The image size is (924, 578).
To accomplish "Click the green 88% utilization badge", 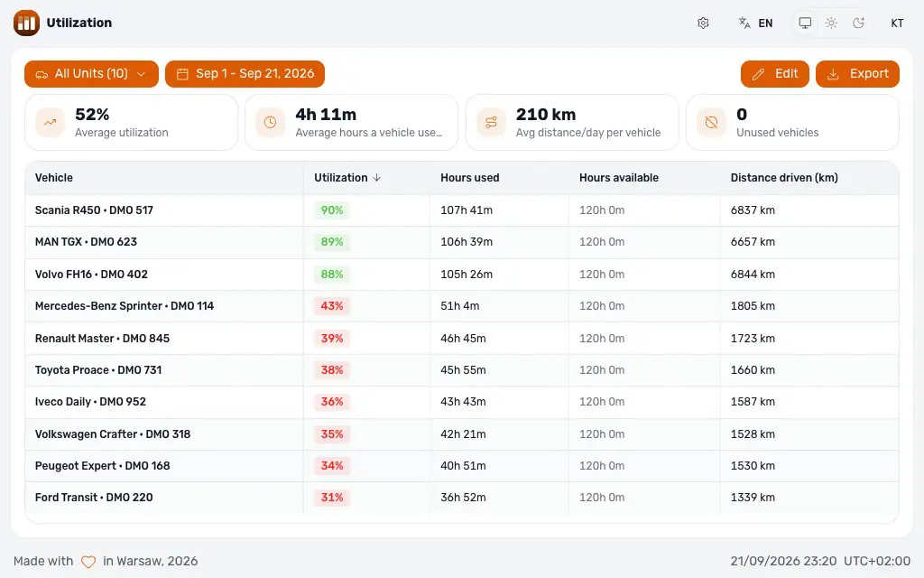I will coord(332,275).
